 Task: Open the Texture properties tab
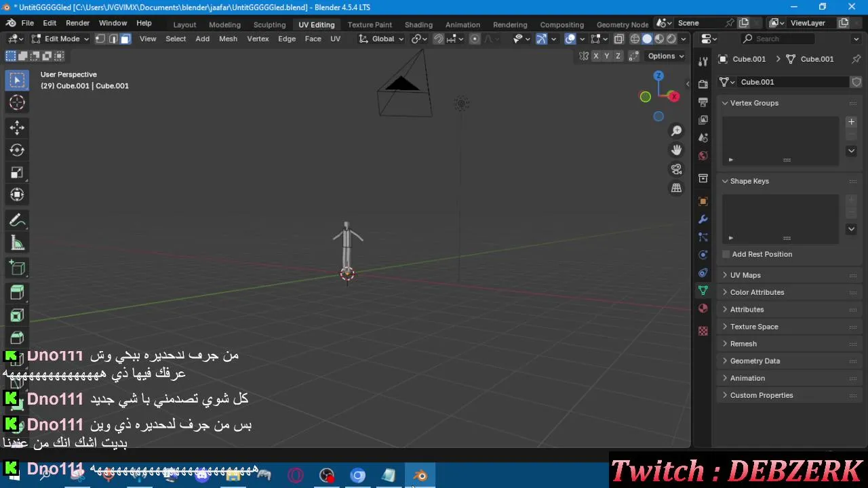tap(703, 331)
